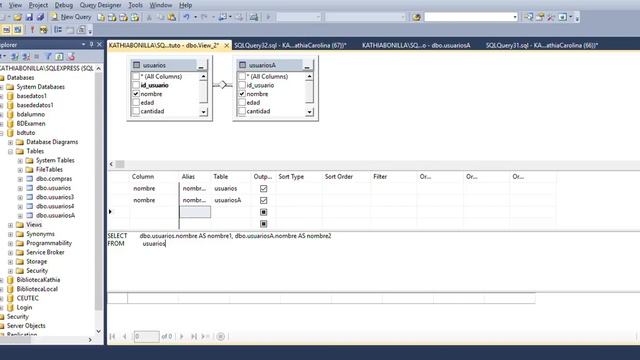Screen dimensions: 640x360
Task: Click the Verify SQL Syntax icon
Action: coord(43,30)
